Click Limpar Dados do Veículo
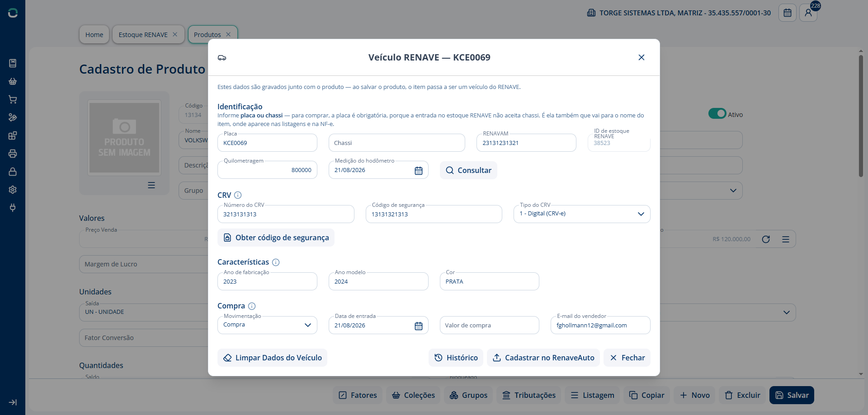This screenshot has width=868, height=415. 272,358
